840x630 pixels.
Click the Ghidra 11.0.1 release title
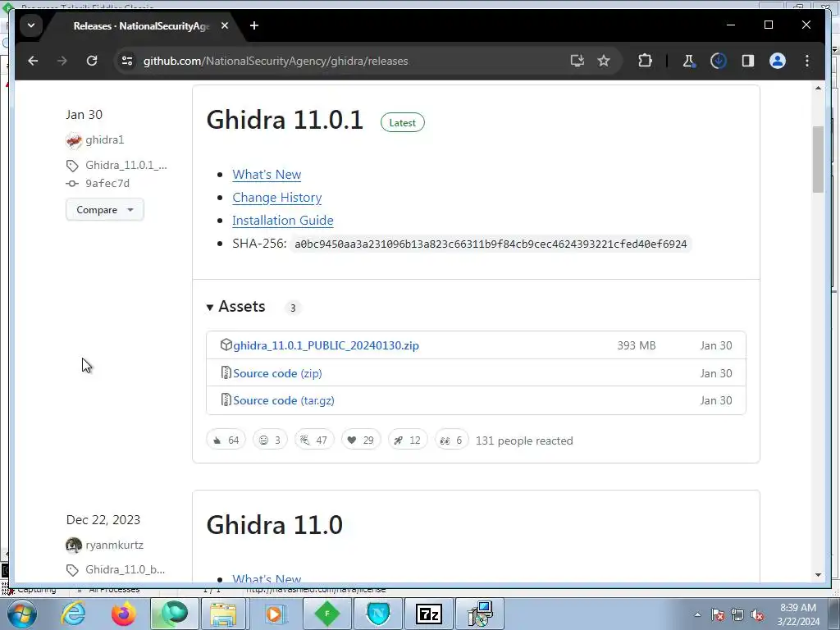click(285, 120)
